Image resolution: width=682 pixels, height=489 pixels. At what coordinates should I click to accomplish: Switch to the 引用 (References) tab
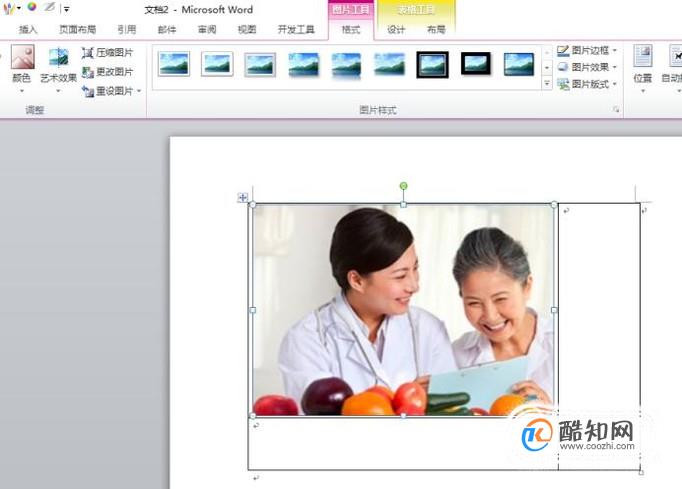pos(127,30)
